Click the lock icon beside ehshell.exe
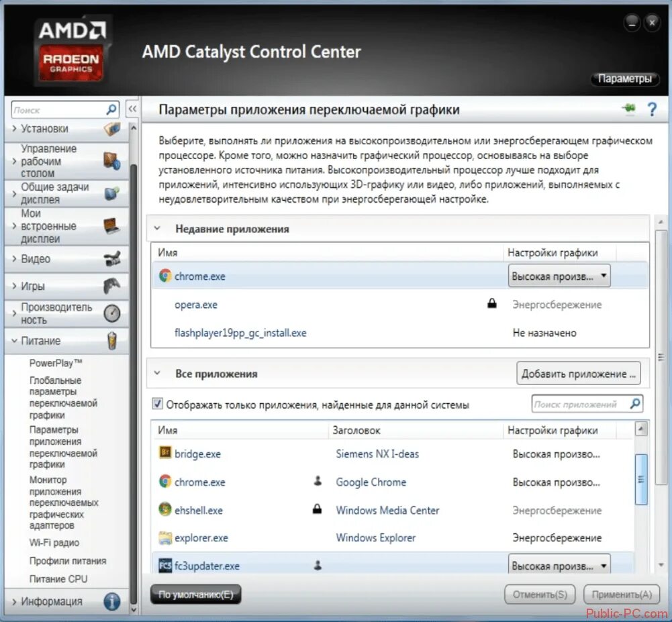This screenshot has height=622, width=672. (x=317, y=509)
